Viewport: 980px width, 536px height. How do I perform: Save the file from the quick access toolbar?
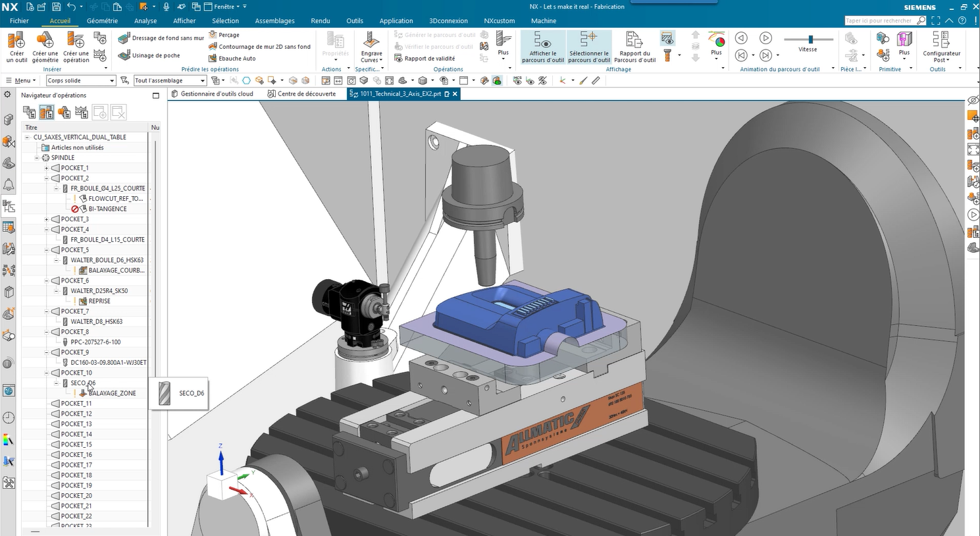point(56,7)
